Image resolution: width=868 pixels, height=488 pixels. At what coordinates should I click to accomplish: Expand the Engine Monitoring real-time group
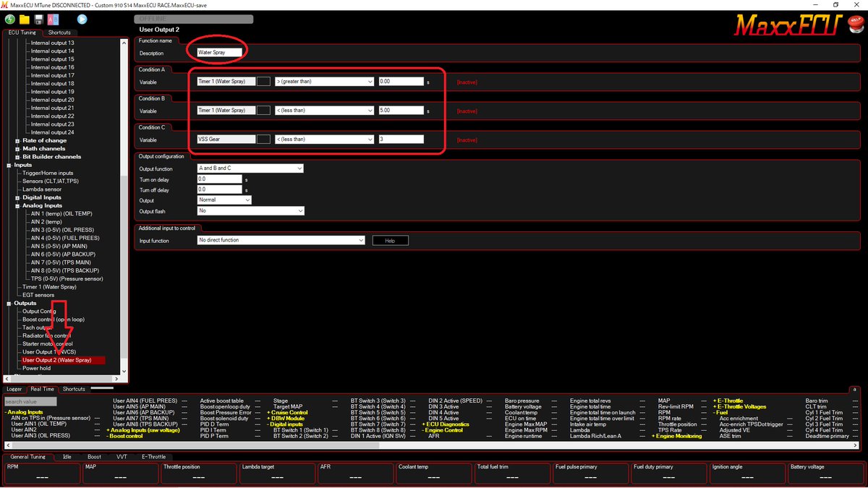pos(677,436)
